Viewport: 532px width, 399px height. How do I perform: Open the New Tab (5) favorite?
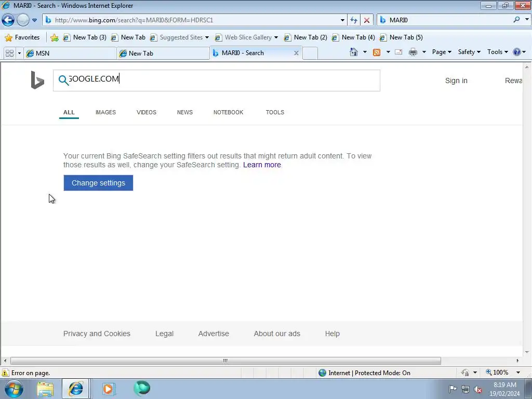coord(402,37)
